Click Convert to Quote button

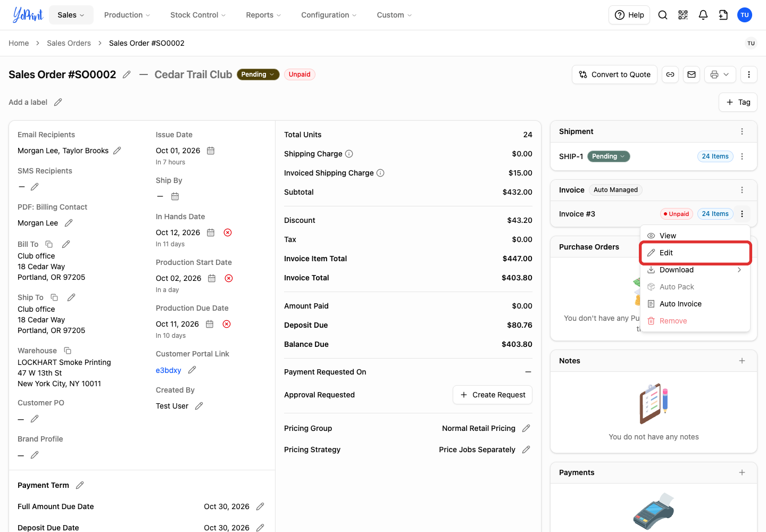tap(614, 74)
